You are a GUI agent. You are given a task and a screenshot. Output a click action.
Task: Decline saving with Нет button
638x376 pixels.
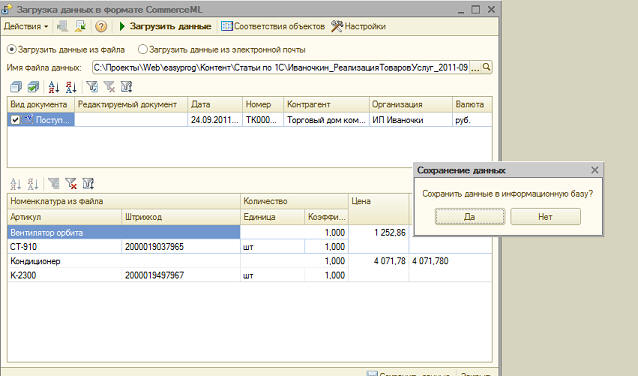point(545,217)
